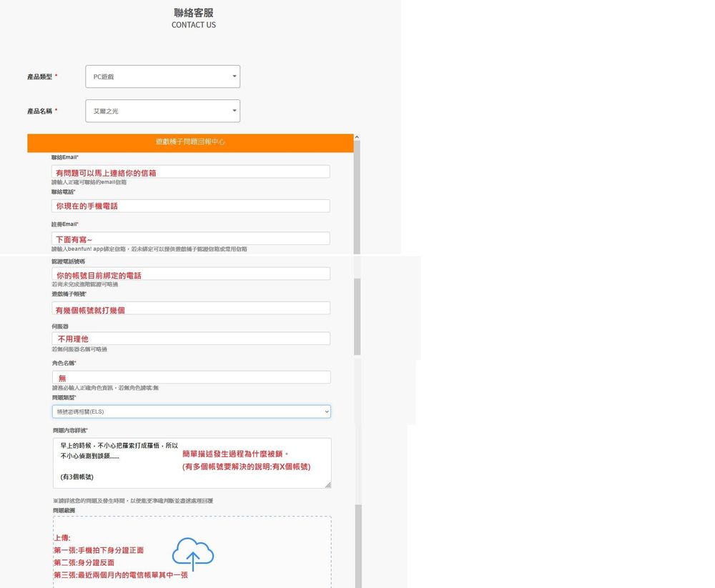Click the 聯絡電話 input field
The image size is (715, 588).
(x=191, y=206)
